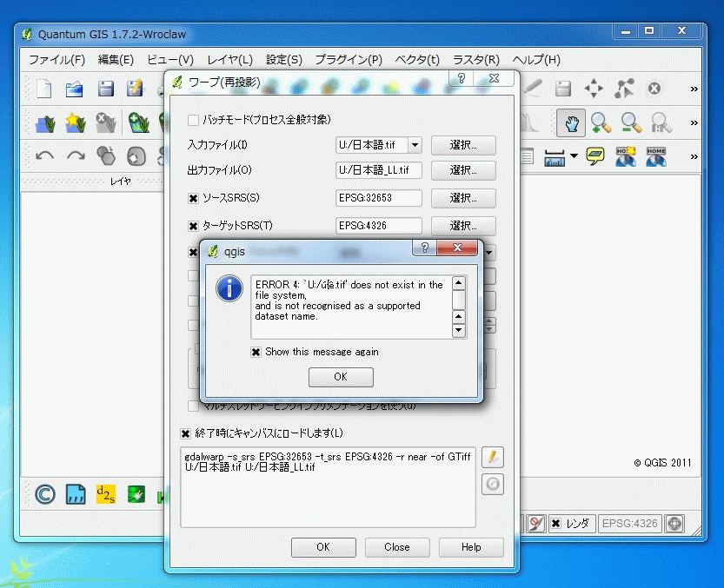Click the pencil edit icon beside gdalwarp command
Image resolution: width=724 pixels, height=588 pixels.
[493, 456]
